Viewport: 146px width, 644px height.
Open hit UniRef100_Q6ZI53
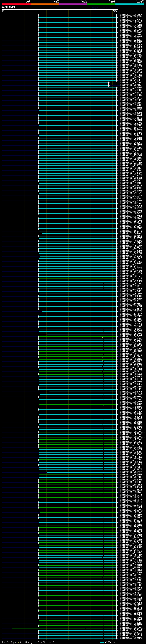(131, 60)
